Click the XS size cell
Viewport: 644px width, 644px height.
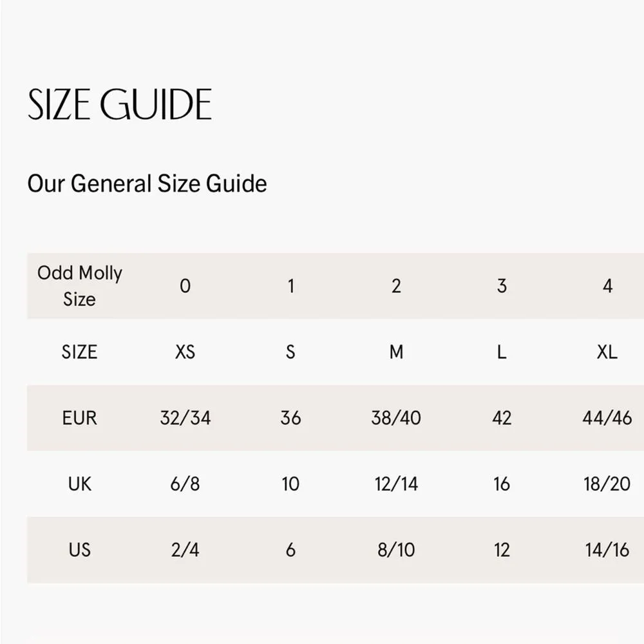tap(185, 352)
